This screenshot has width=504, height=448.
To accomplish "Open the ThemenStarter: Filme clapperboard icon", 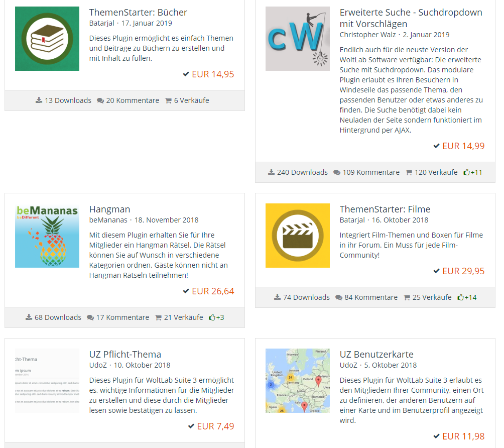I will point(298,236).
